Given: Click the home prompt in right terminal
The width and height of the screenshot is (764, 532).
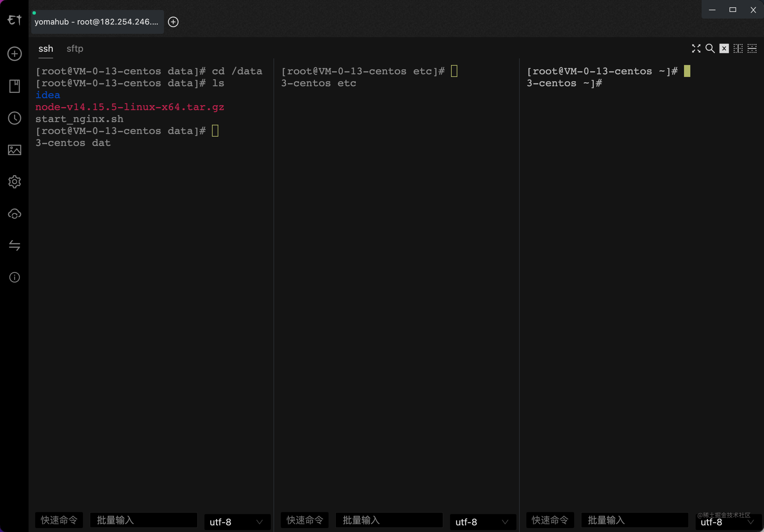Looking at the screenshot, I should (x=602, y=71).
